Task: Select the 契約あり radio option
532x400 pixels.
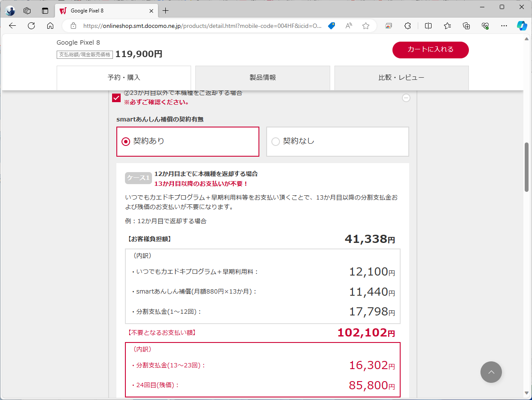Action: (125, 141)
